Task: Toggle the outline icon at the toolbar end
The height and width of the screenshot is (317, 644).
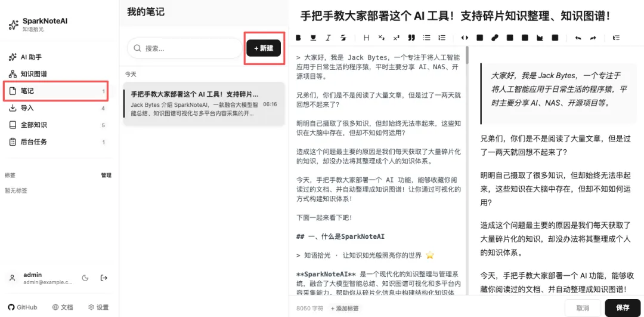Action: pos(616,38)
